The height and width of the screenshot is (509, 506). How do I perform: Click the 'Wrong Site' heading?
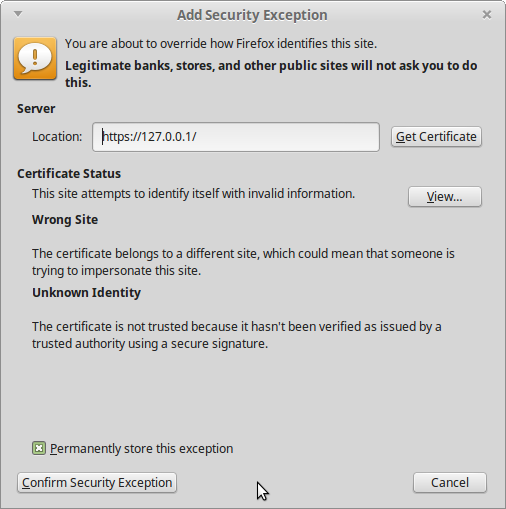65,220
